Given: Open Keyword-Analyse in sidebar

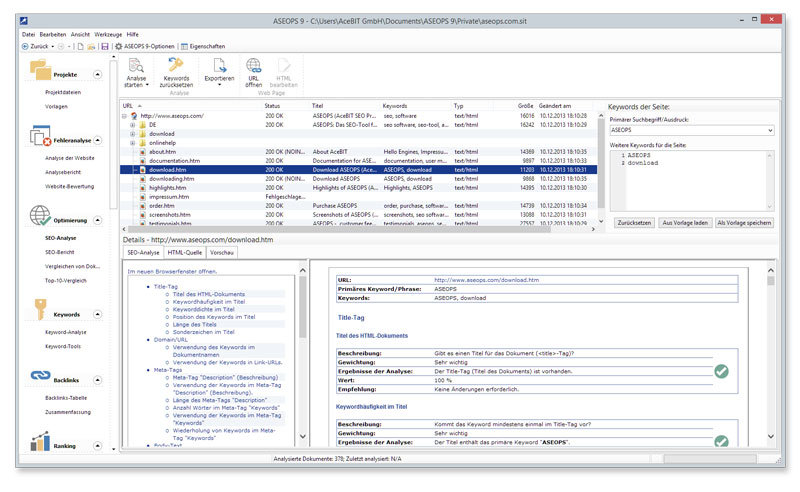Looking at the screenshot, I should point(65,332).
